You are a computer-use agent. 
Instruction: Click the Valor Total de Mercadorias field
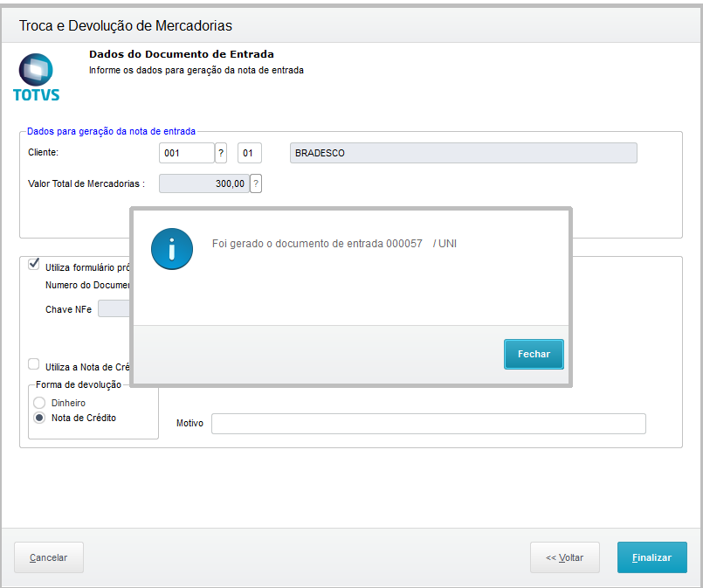click(203, 183)
